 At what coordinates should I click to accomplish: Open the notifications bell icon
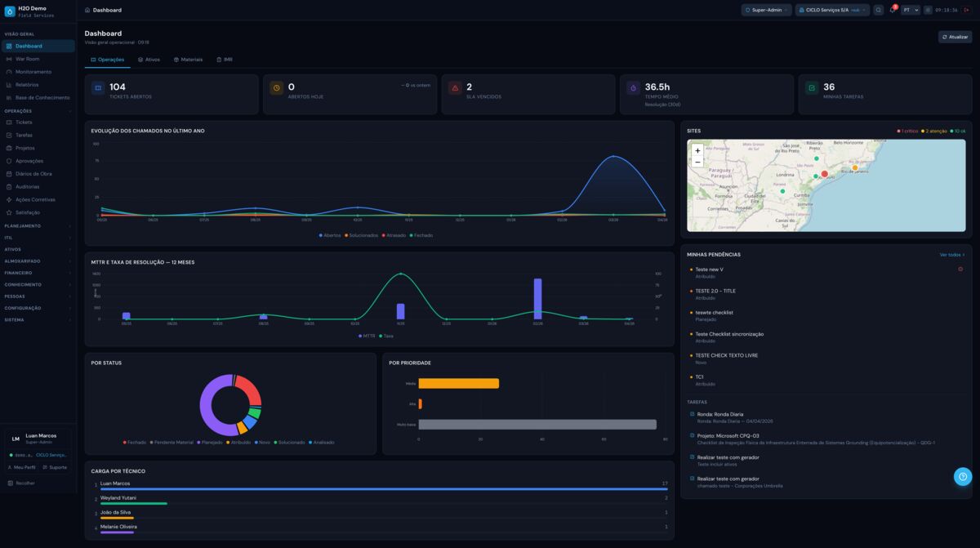[x=893, y=11]
